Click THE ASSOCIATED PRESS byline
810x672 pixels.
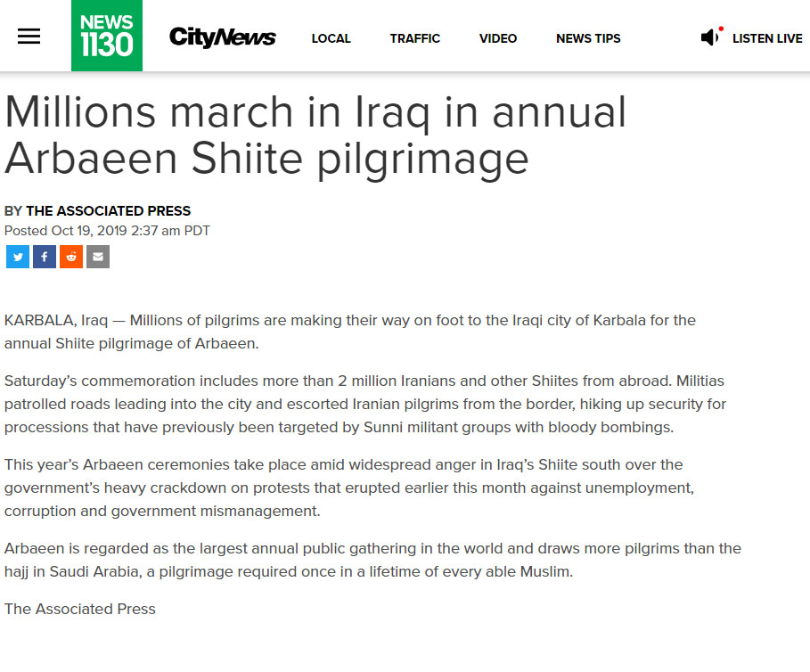tap(109, 210)
